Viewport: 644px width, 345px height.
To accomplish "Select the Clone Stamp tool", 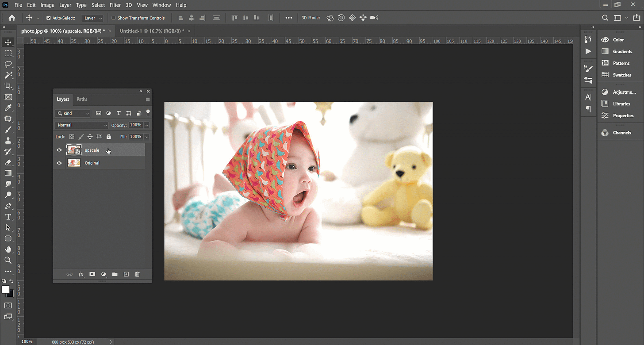I will pyautogui.click(x=8, y=140).
